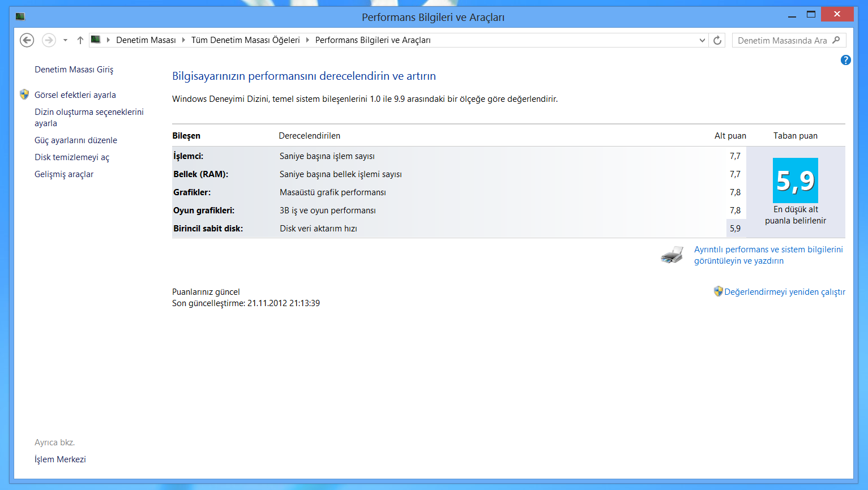Open Ayrıntılı performans ve sistem bilgilerini link
This screenshot has width=868, height=490.
768,255
